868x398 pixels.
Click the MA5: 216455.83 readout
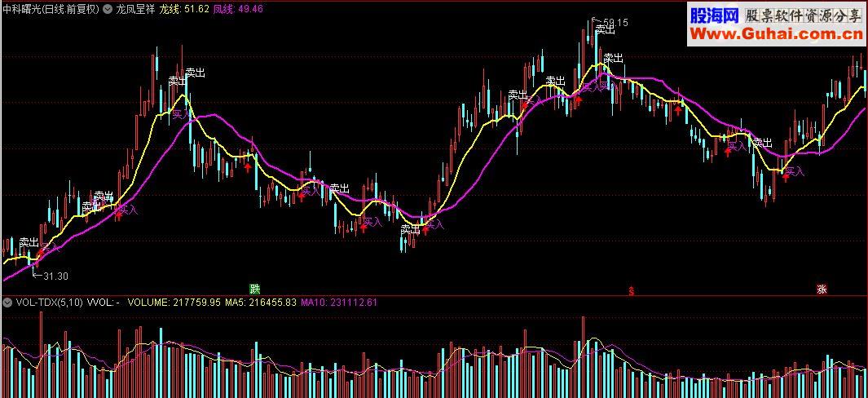click(x=261, y=303)
